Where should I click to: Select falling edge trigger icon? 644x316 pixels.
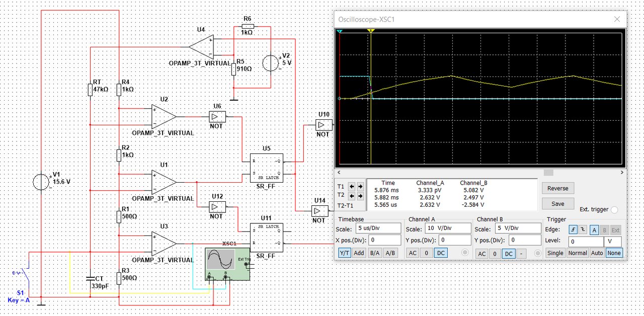[x=584, y=230]
